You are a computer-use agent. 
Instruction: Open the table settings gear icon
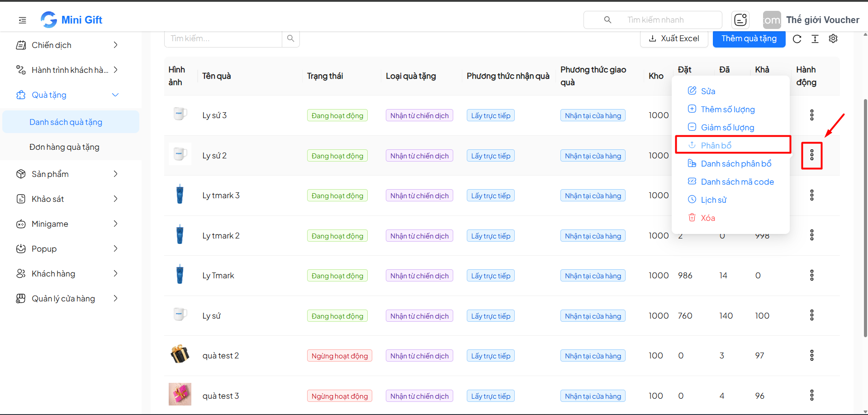click(x=833, y=38)
